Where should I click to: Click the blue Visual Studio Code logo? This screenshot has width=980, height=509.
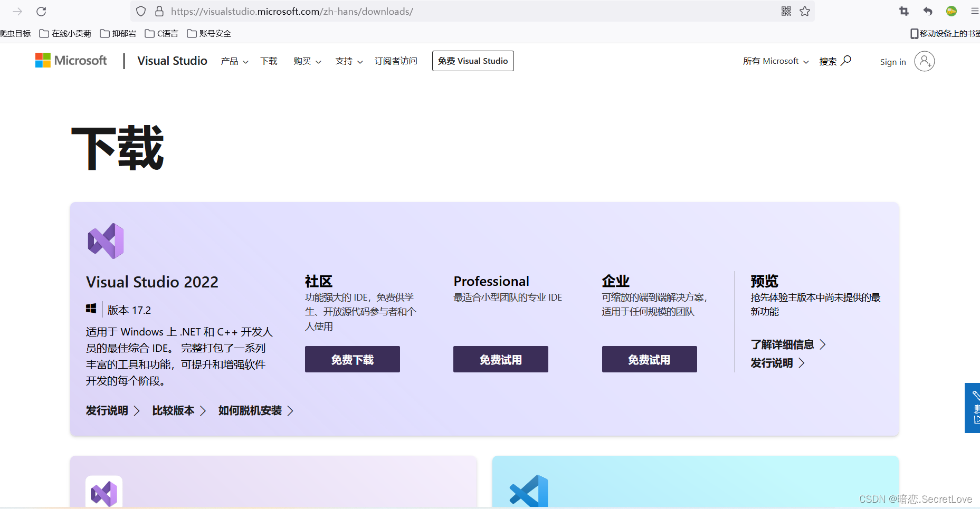tap(529, 491)
